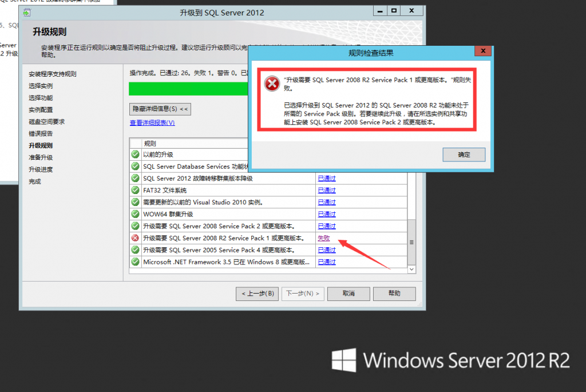This screenshot has width=586, height=392.
Task: Open 错误报告 step in the navigation list
Action: tap(40, 133)
